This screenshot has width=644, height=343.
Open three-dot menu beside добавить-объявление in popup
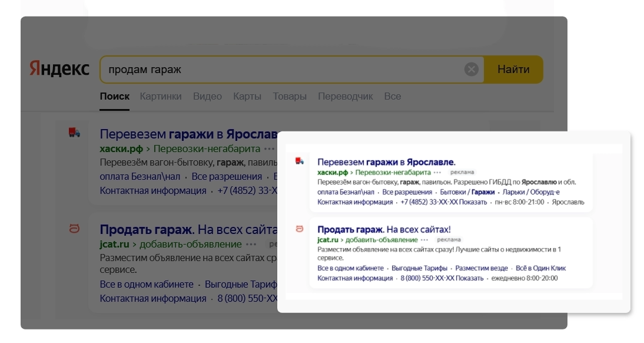point(424,240)
